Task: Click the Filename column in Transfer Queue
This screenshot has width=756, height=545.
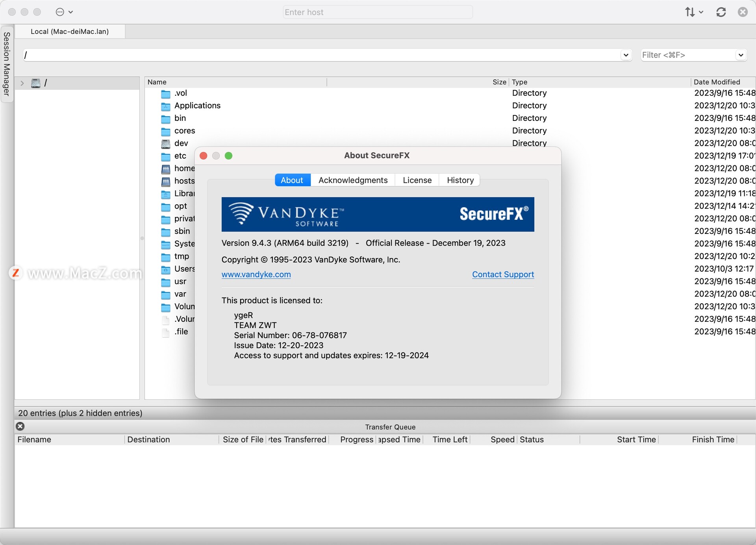Action: (x=69, y=439)
